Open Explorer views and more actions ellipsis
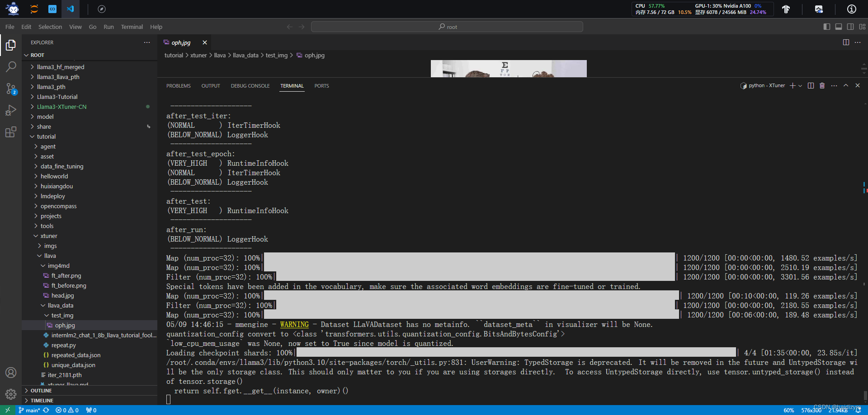The width and height of the screenshot is (868, 415). click(147, 42)
